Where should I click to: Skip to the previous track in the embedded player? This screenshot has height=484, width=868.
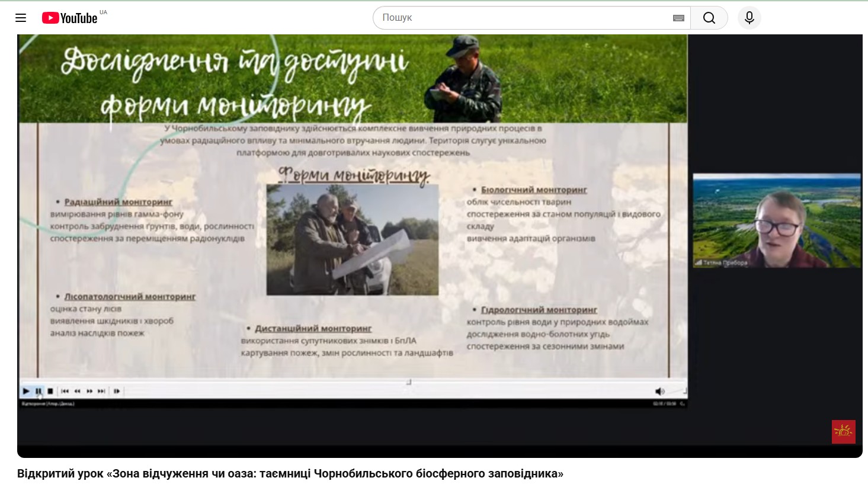pyautogui.click(x=65, y=391)
